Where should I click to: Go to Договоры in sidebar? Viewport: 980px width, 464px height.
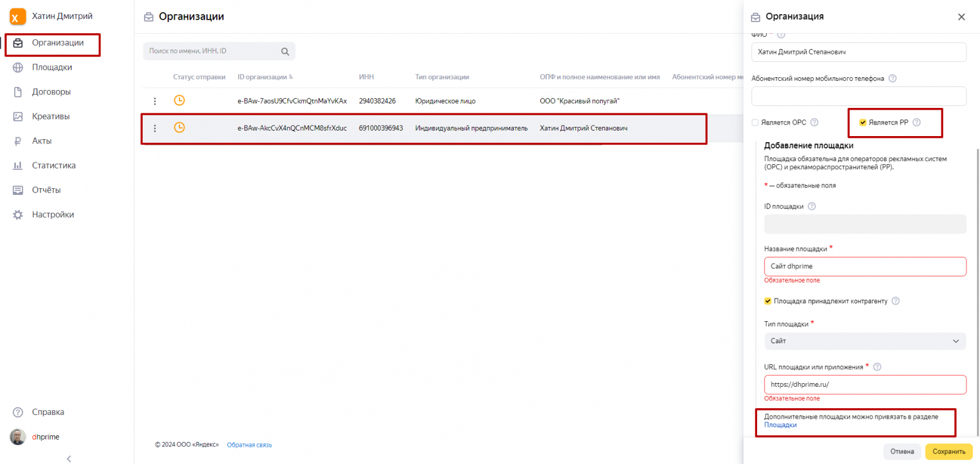[51, 92]
